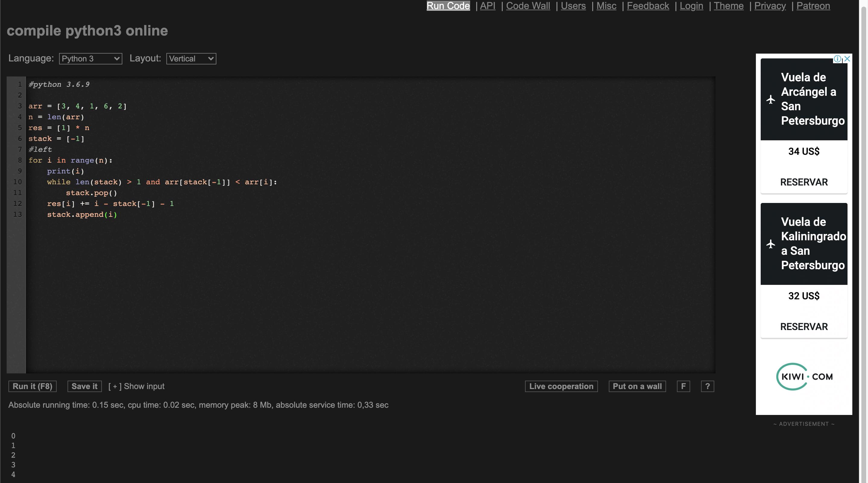Start Live cooperation

[561, 386]
